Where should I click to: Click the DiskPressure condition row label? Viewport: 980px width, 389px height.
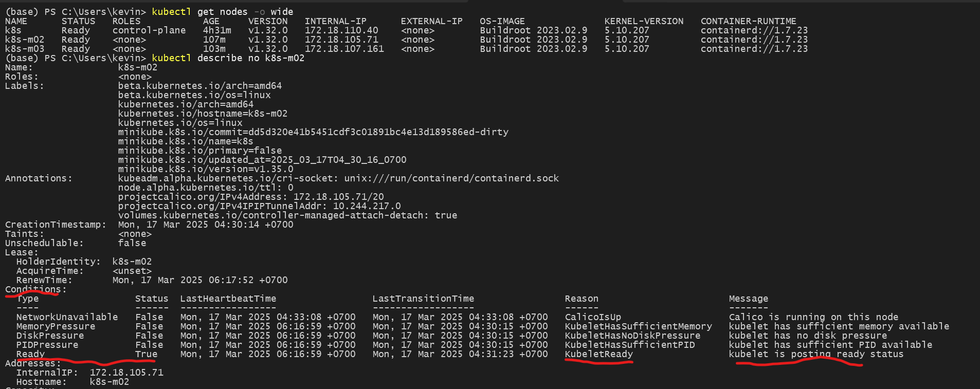click(50, 336)
